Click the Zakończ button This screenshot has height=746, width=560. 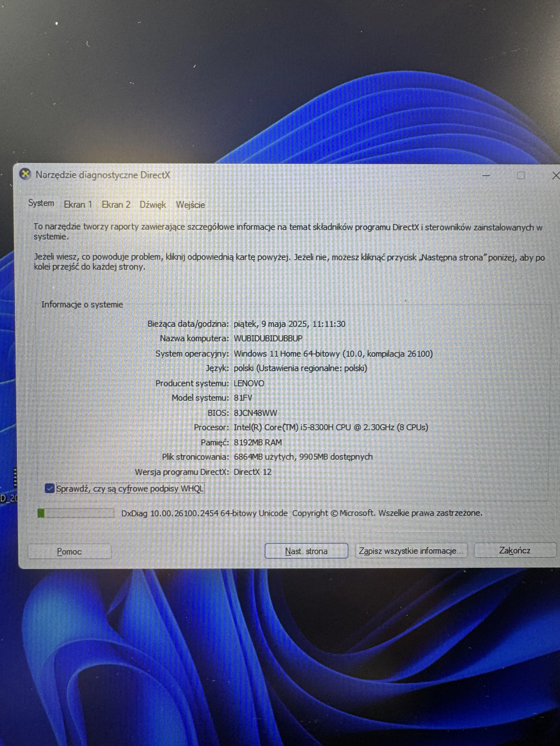pyautogui.click(x=515, y=550)
